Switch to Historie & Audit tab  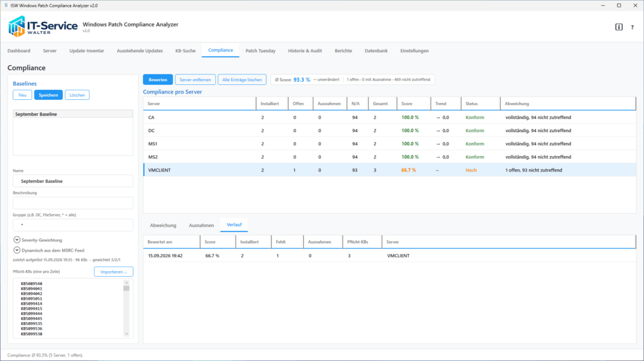point(305,51)
